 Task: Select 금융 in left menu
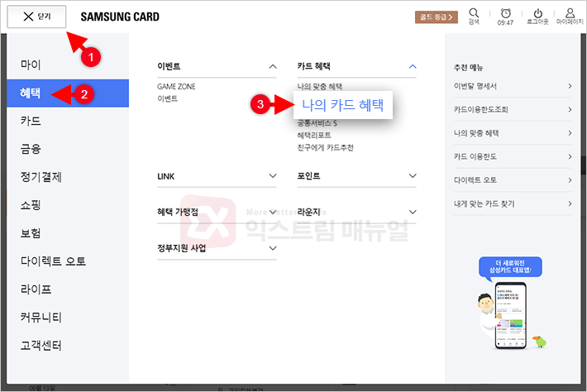coord(31,149)
